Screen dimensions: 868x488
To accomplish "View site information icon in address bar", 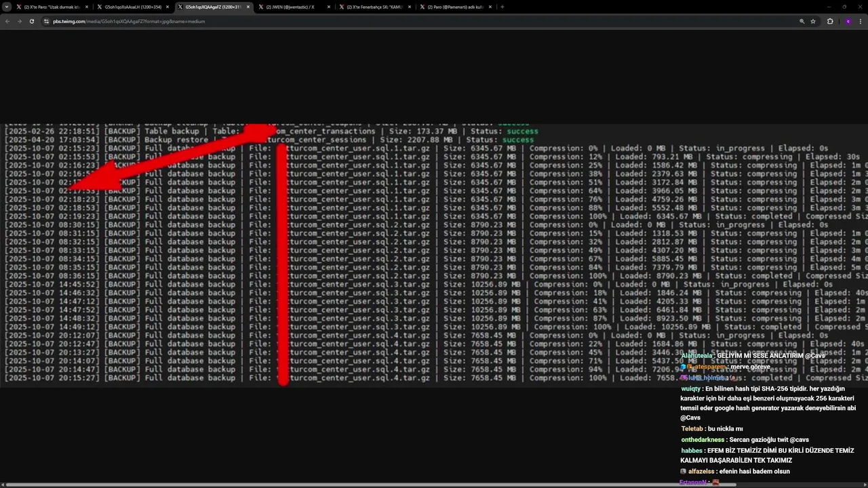I will tap(47, 21).
